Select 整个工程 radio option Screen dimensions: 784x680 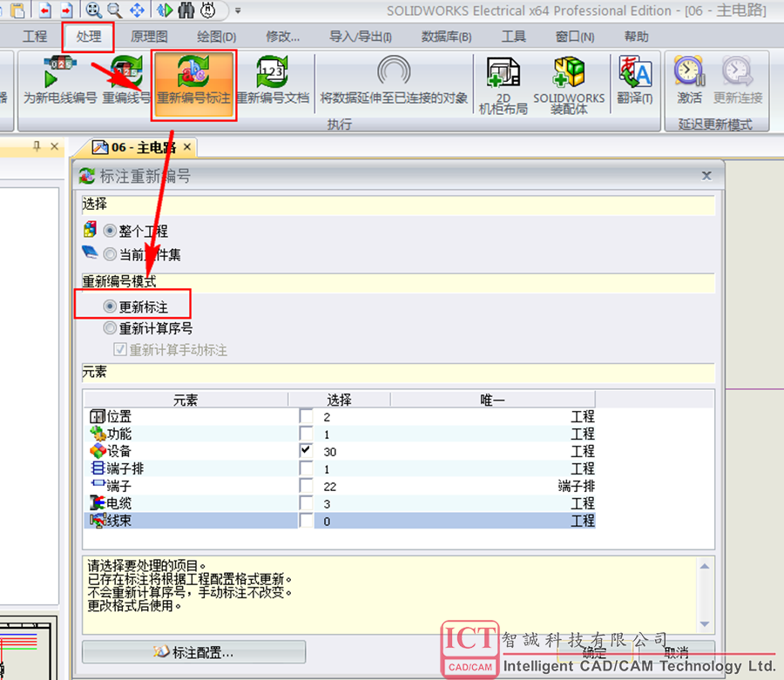coord(110,231)
